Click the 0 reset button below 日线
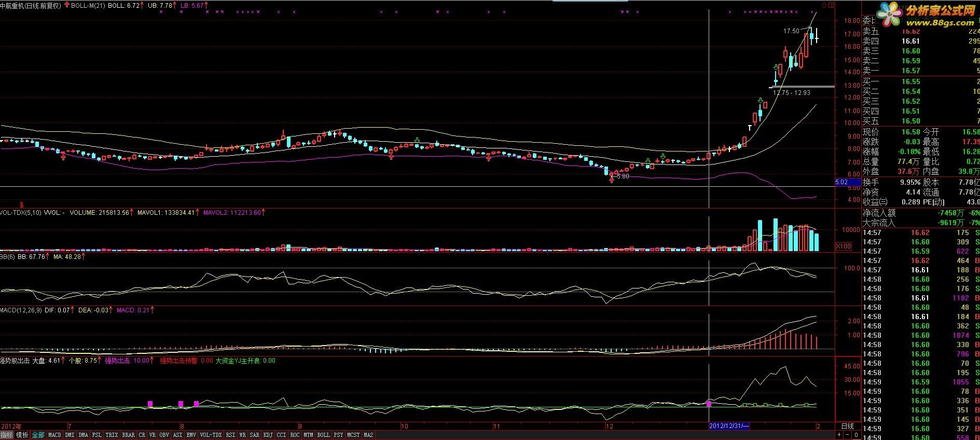The height and width of the screenshot is (440, 980). (x=856, y=435)
